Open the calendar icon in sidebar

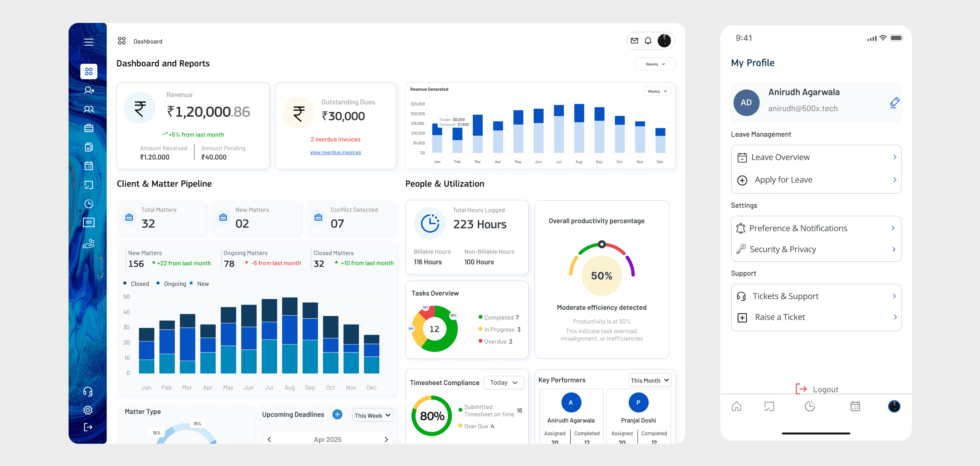pyautogui.click(x=89, y=166)
